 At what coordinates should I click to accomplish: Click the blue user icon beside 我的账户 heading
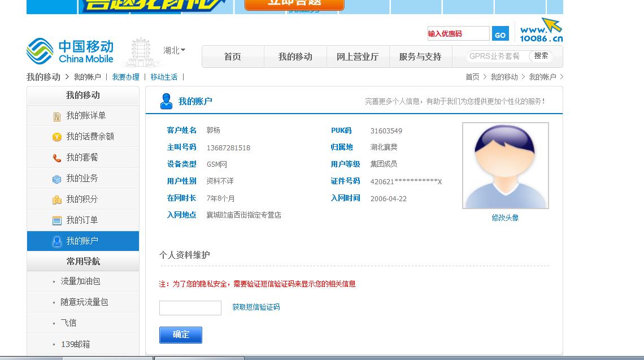(166, 101)
